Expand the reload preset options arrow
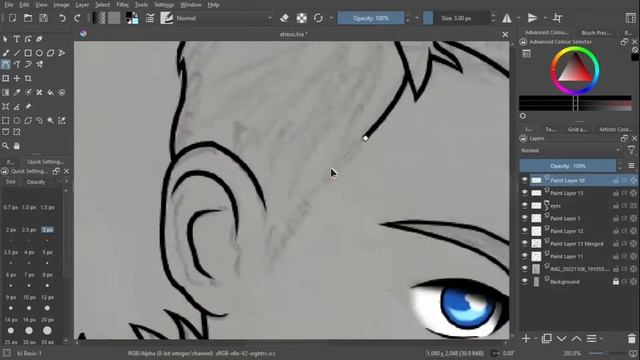This screenshot has width=640, height=360. [331, 18]
